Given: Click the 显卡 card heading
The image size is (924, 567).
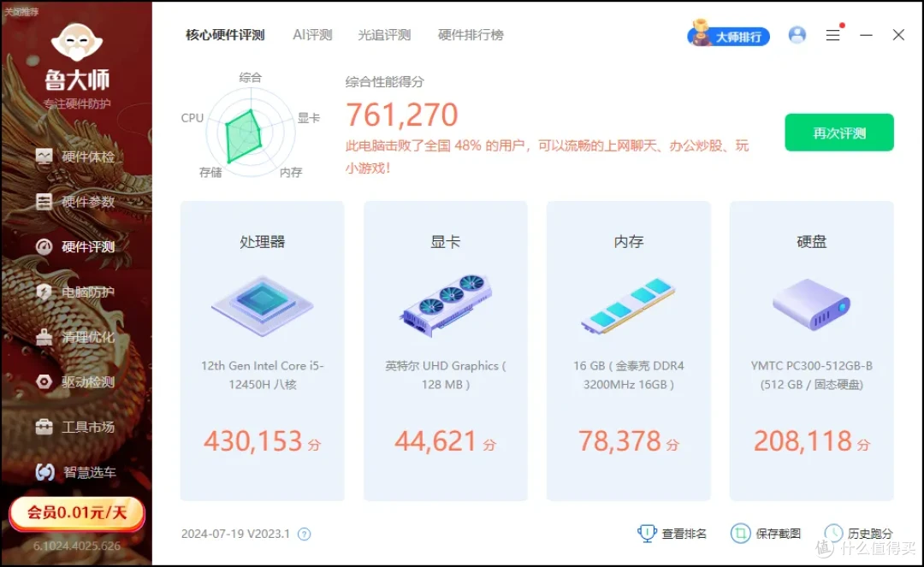Looking at the screenshot, I should pos(446,242).
